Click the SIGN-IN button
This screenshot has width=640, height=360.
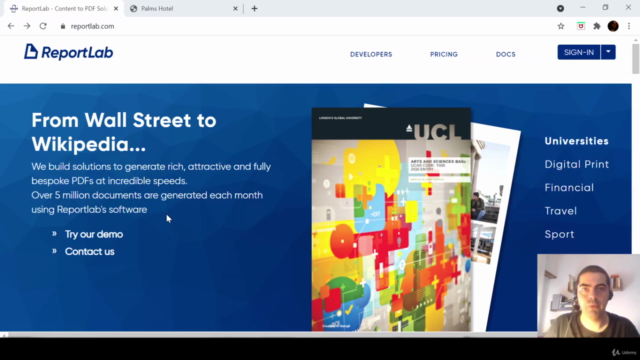click(579, 52)
